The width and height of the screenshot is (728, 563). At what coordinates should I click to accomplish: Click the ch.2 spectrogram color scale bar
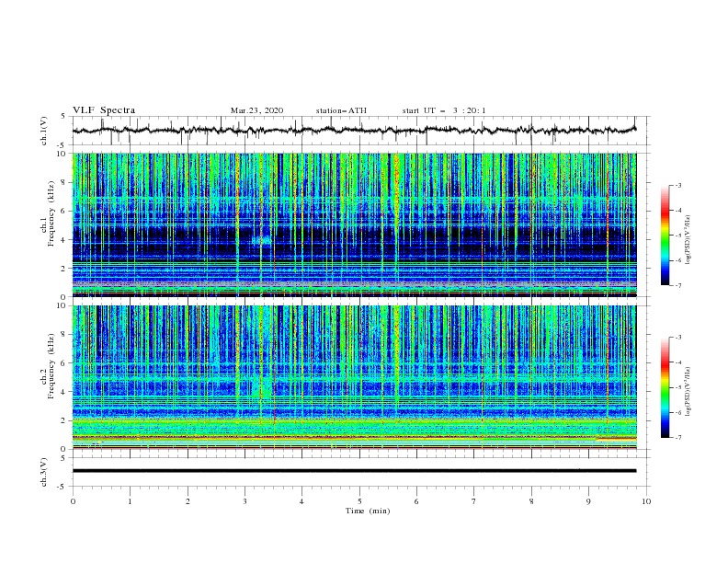tap(665, 387)
